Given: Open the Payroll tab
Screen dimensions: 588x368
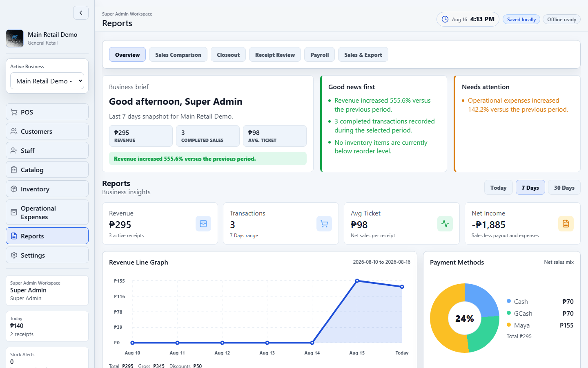Looking at the screenshot, I should point(320,54).
